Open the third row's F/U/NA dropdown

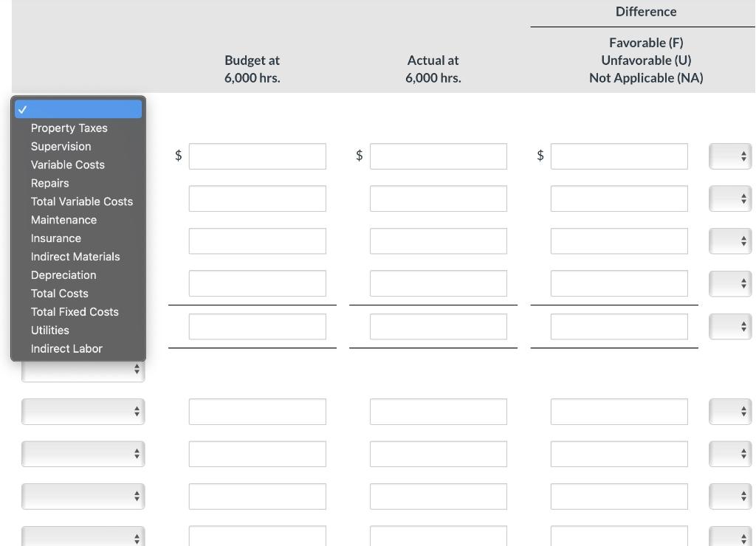[x=730, y=241]
